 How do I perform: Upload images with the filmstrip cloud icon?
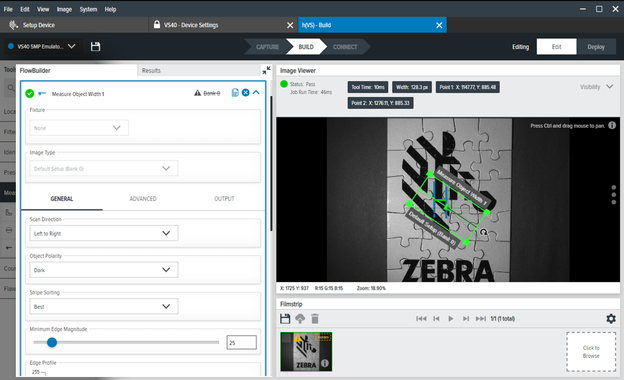point(300,318)
